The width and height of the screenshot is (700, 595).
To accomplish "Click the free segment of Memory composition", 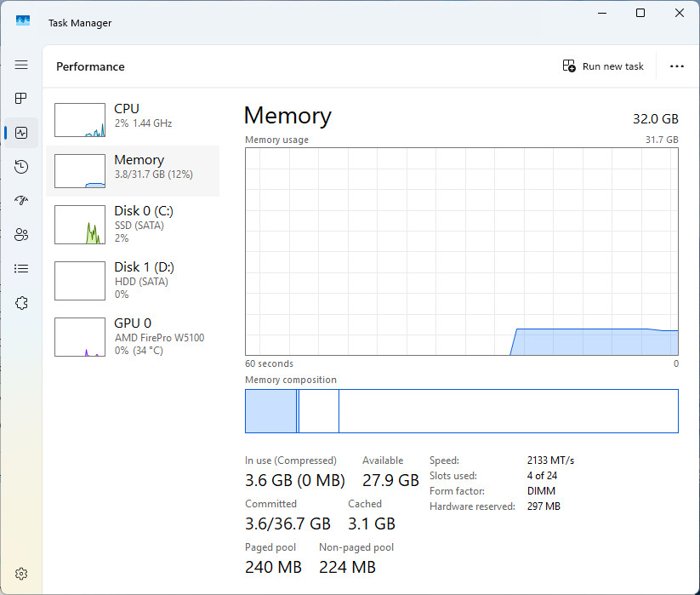I will point(509,411).
